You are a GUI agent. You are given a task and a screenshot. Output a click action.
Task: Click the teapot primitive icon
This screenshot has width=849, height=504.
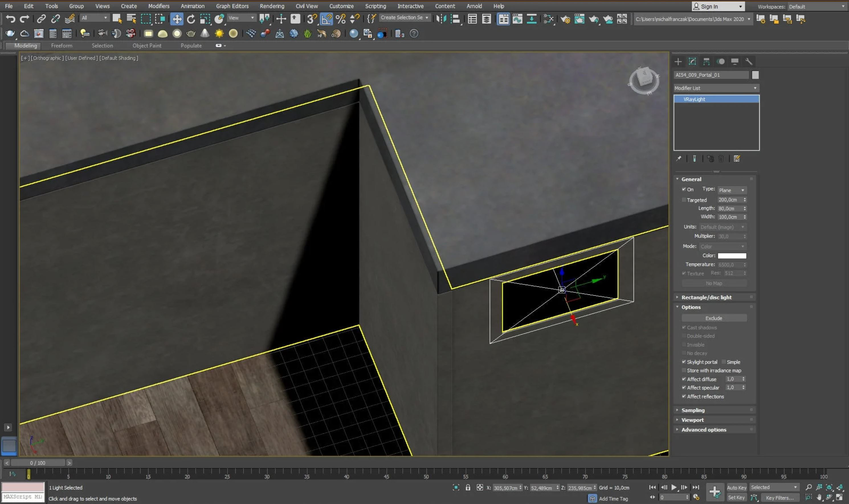click(x=191, y=34)
